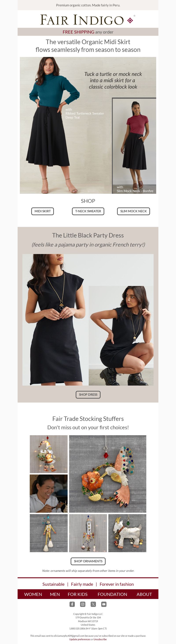Click the SHOP ORNAMENTS button
The width and height of the screenshot is (176, 644).
click(x=88, y=561)
